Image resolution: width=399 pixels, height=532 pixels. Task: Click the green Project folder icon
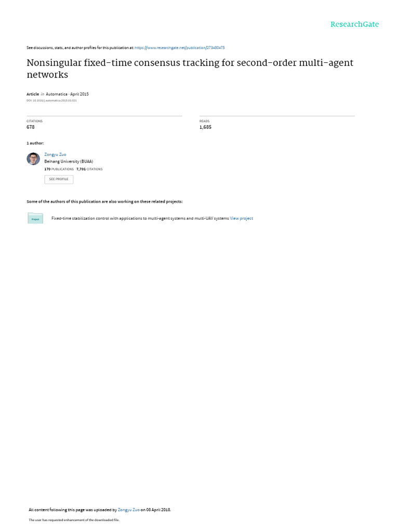(x=35, y=218)
